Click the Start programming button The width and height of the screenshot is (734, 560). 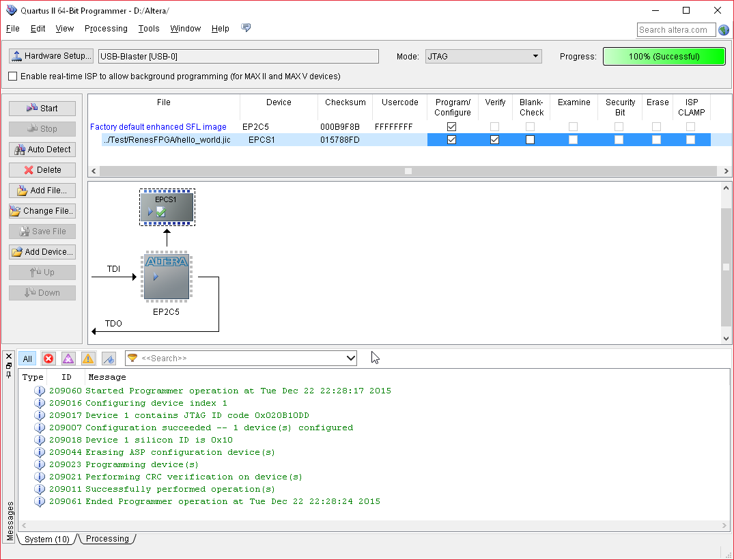pos(42,108)
